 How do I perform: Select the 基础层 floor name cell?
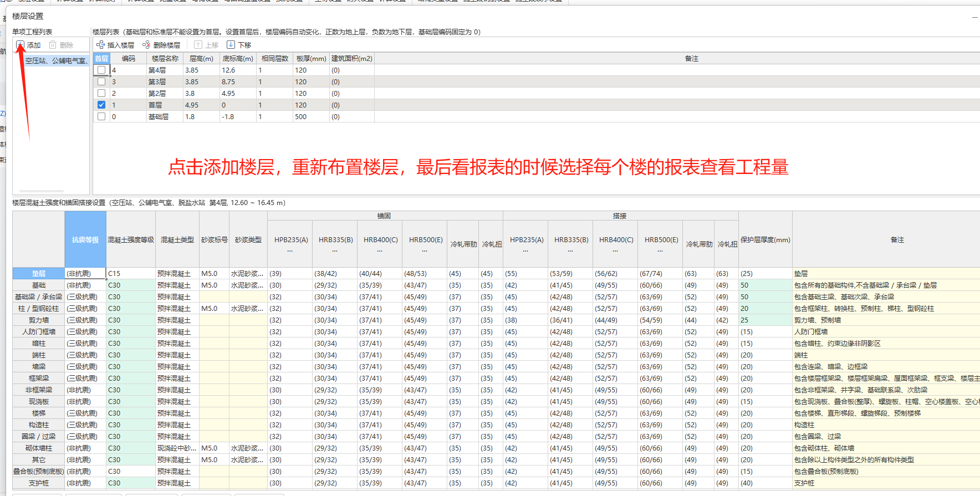[x=165, y=116]
